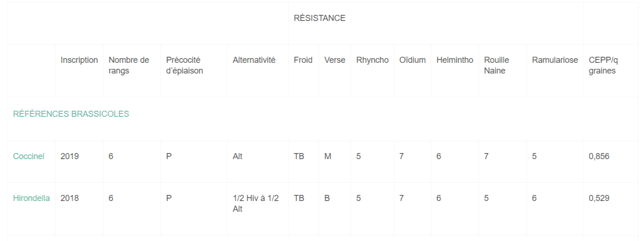The image size is (644, 241).
Task: Click the Rhyncho column header
Action: coord(373,60)
